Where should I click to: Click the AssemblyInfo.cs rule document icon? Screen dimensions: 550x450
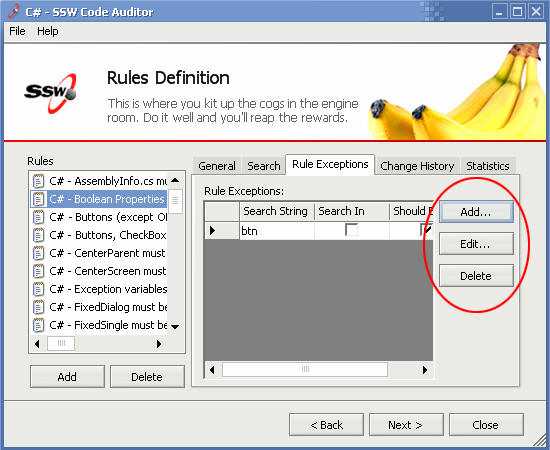pyautogui.click(x=38, y=181)
